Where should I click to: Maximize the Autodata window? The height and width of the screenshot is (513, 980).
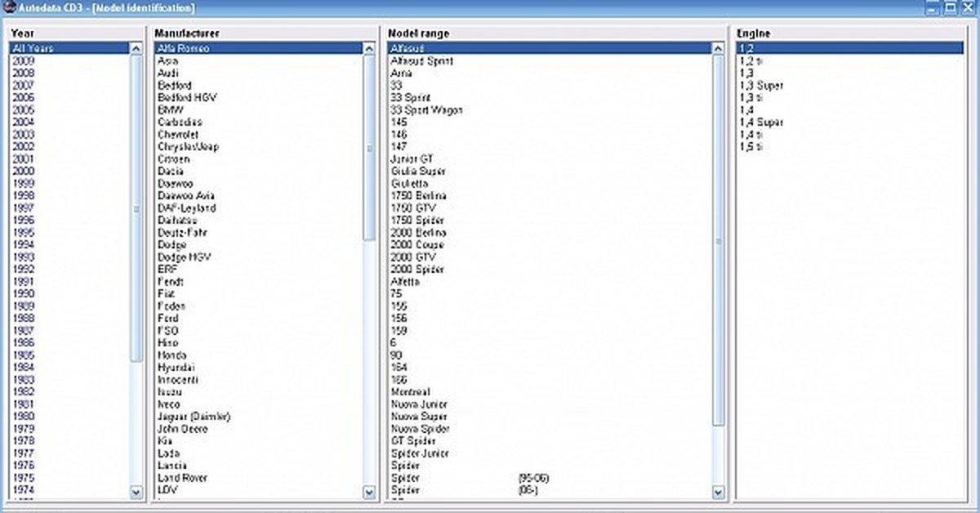coord(951,8)
